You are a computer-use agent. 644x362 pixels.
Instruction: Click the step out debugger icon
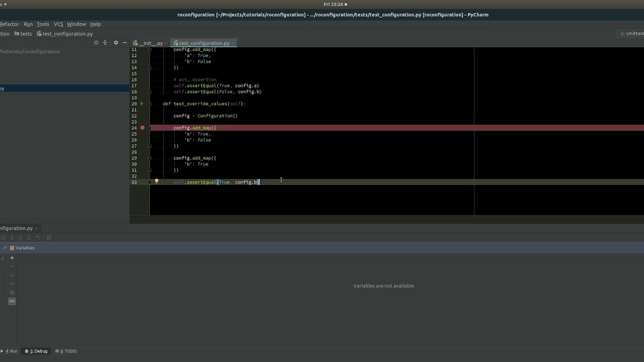click(x=29, y=237)
